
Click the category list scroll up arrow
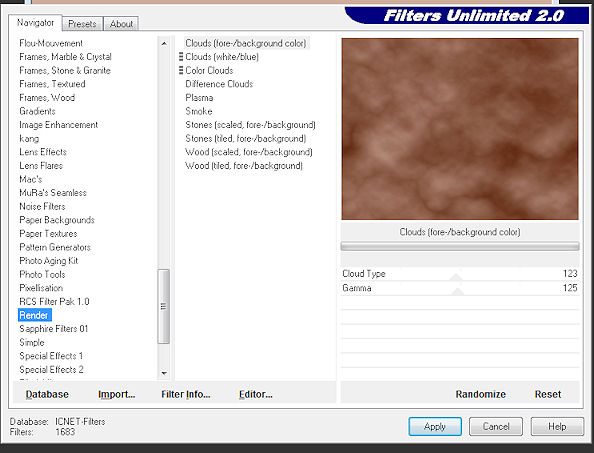tap(164, 44)
